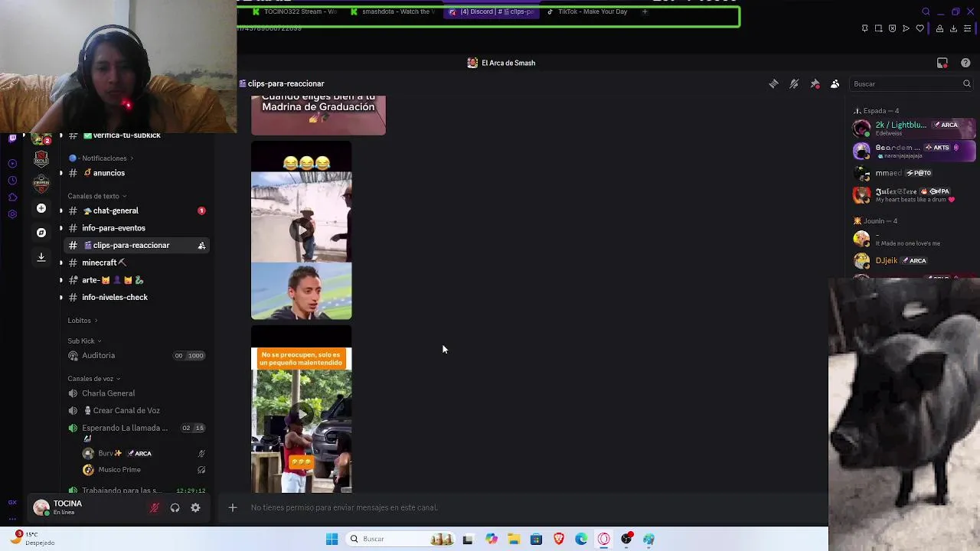
Task: Open invite icon on clips-para-reaccionar channel
Action: [x=201, y=246]
